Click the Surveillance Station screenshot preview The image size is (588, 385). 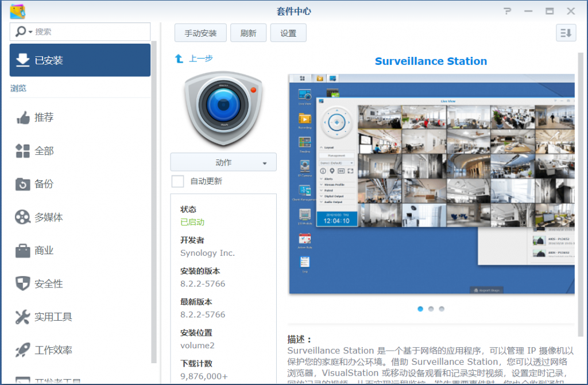point(432,184)
